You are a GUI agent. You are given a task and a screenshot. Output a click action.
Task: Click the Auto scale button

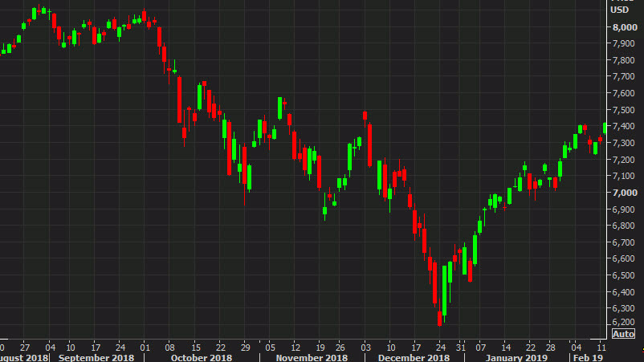(623, 334)
